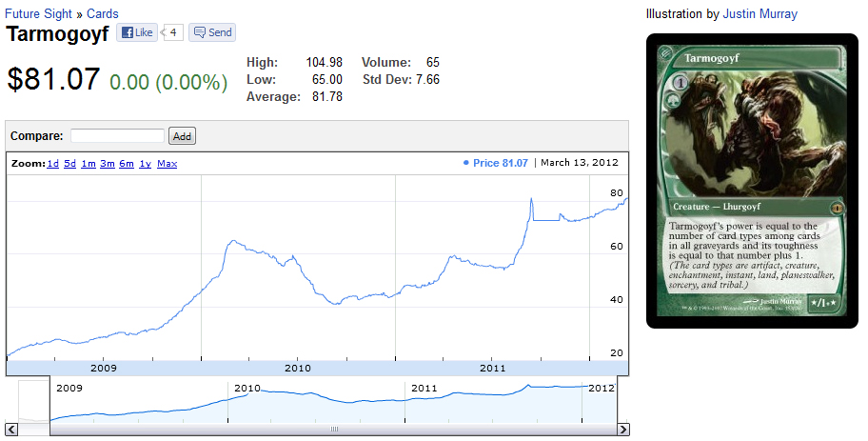The width and height of the screenshot is (868, 441).
Task: Click the blue Price legend dot
Action: 465,164
